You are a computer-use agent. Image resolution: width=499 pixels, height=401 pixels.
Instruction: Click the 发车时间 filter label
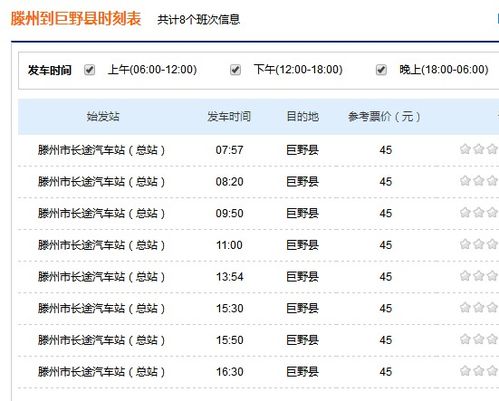point(50,70)
